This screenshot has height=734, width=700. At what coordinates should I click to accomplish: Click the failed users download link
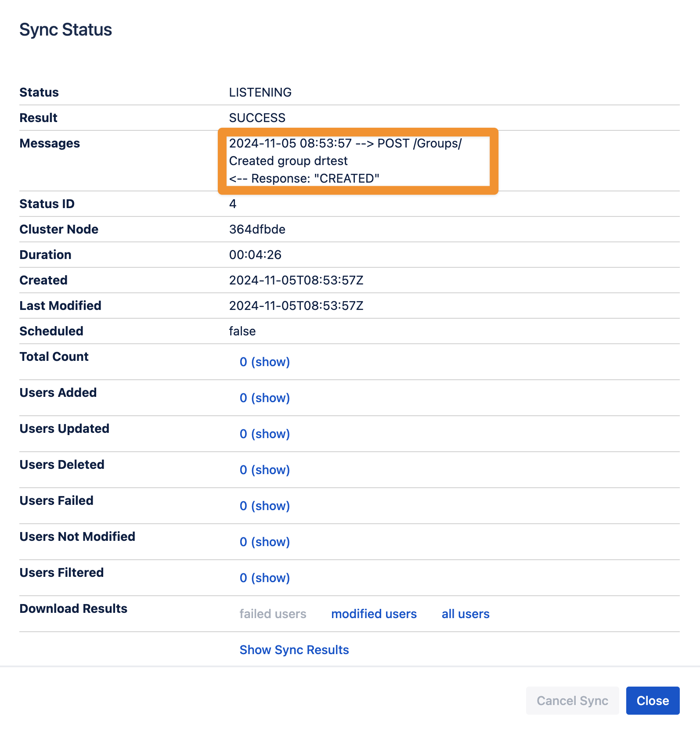[273, 614]
